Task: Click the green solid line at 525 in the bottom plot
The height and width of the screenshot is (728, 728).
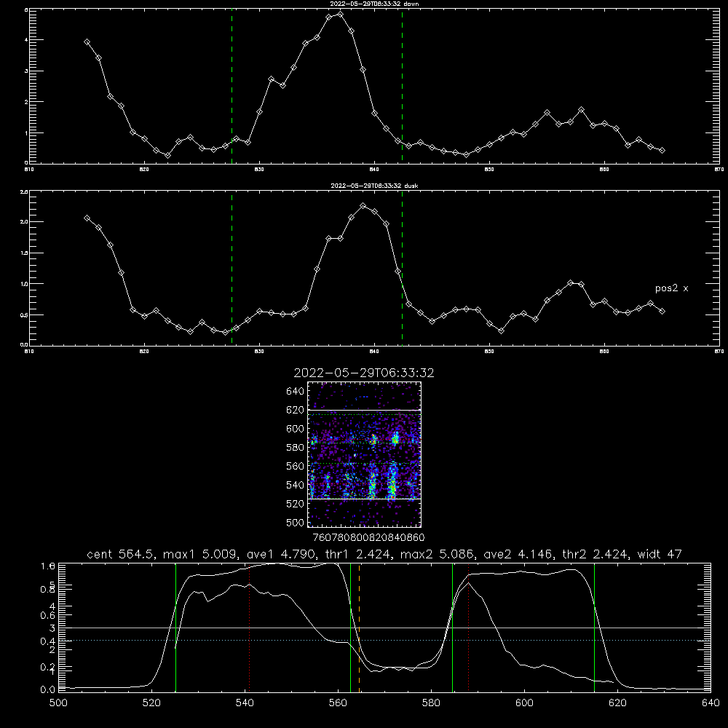Action: [176, 627]
